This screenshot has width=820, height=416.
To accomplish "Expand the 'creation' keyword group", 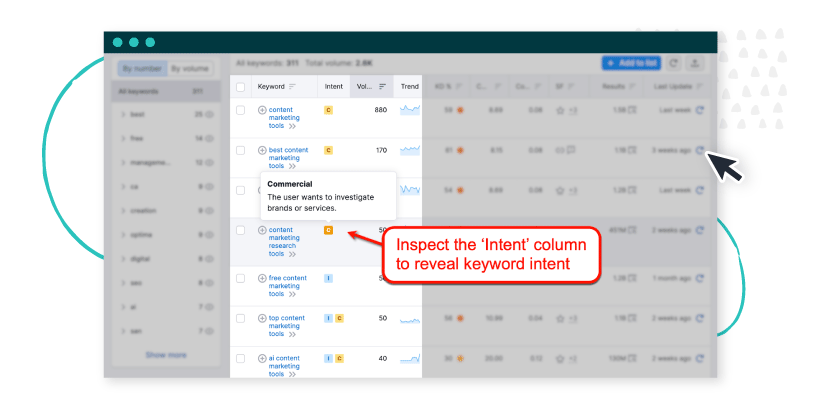I will pyautogui.click(x=122, y=211).
